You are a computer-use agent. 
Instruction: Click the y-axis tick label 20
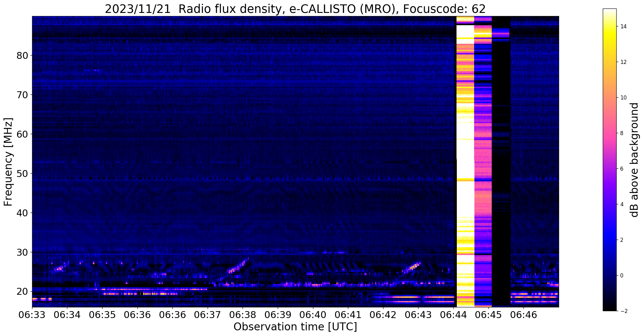pos(22,291)
